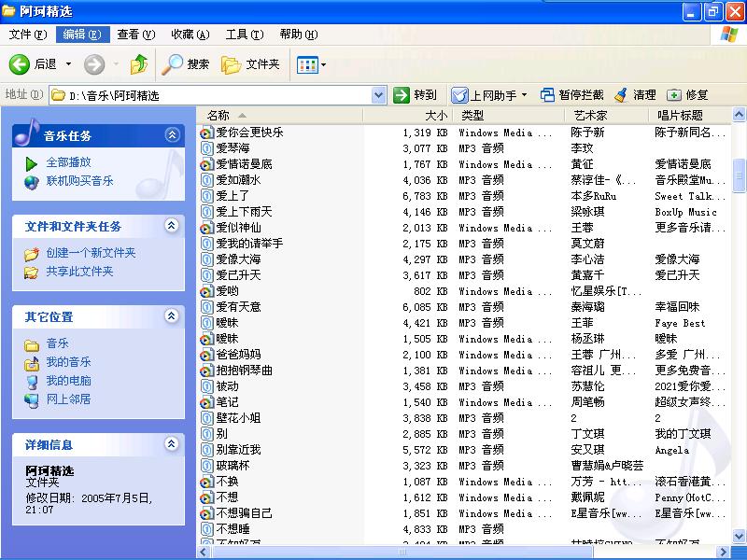The image size is (747, 560).
Task: Expand the address bar path dropdown
Action: 378,95
